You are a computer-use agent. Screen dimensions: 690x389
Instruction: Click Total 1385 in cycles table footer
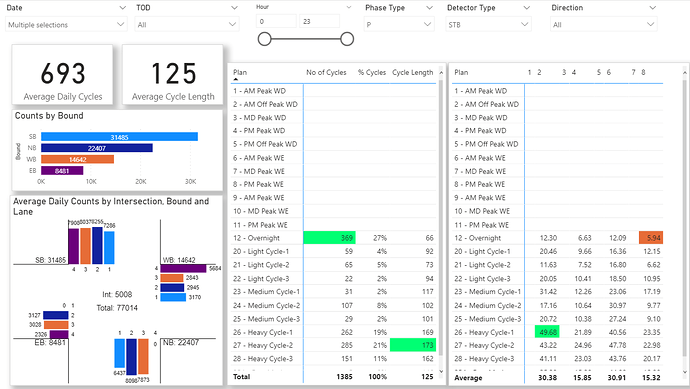(x=344, y=377)
